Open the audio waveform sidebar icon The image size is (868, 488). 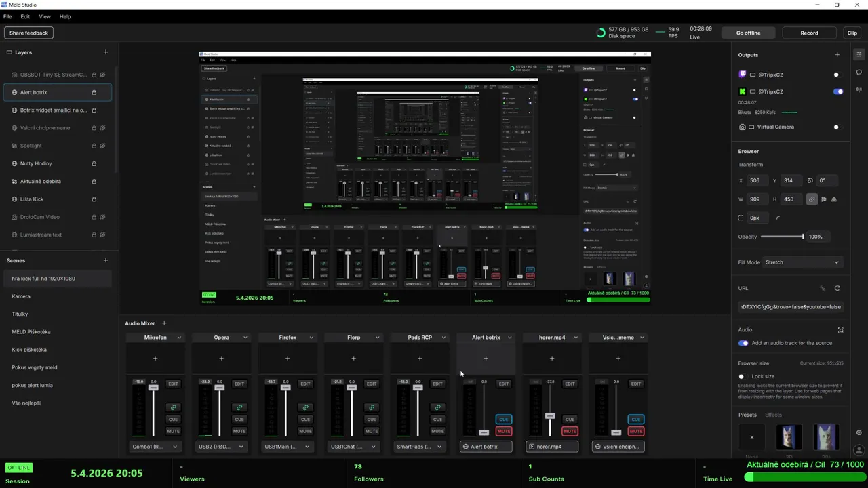tap(859, 89)
